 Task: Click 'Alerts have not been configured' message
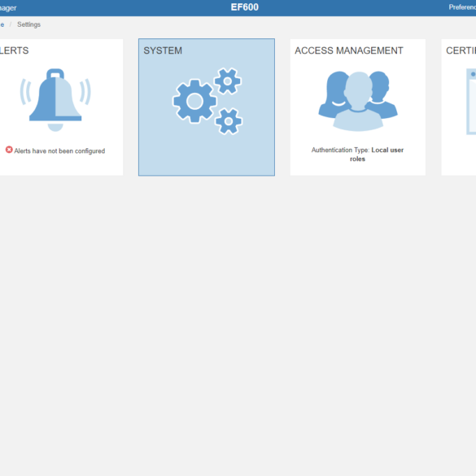click(x=59, y=151)
